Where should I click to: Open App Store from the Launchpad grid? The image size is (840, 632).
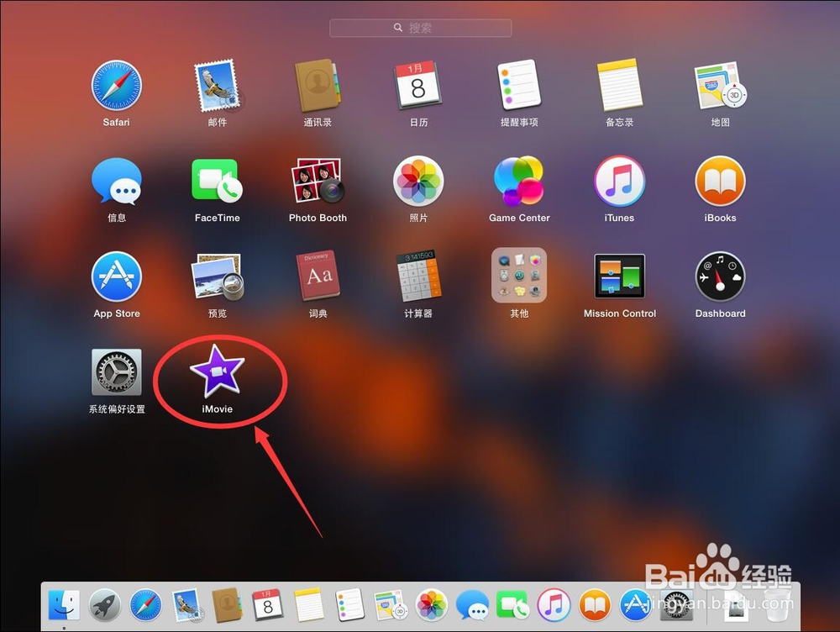point(116,276)
